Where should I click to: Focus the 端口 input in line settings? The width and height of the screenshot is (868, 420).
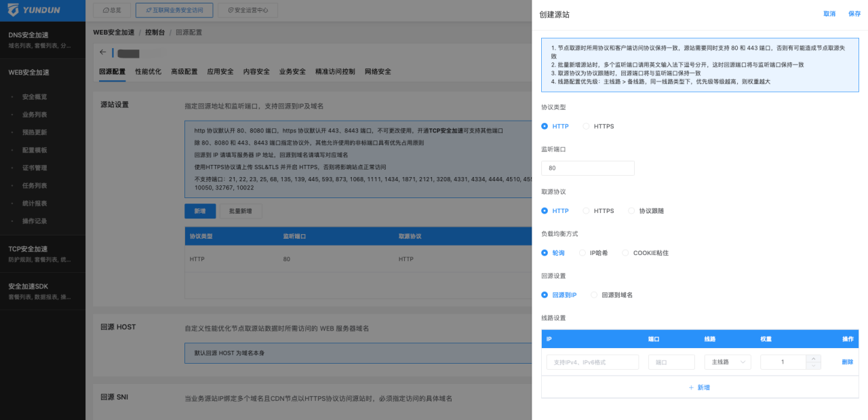(x=671, y=362)
